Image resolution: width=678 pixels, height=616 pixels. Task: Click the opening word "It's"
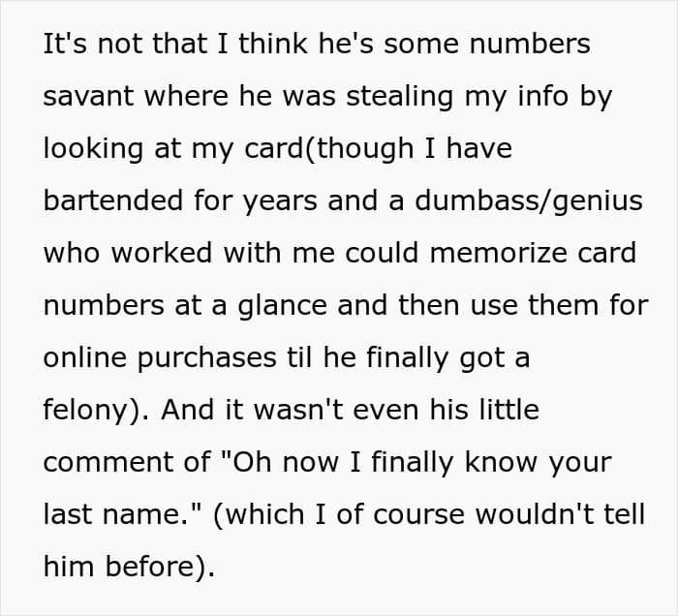61,46
